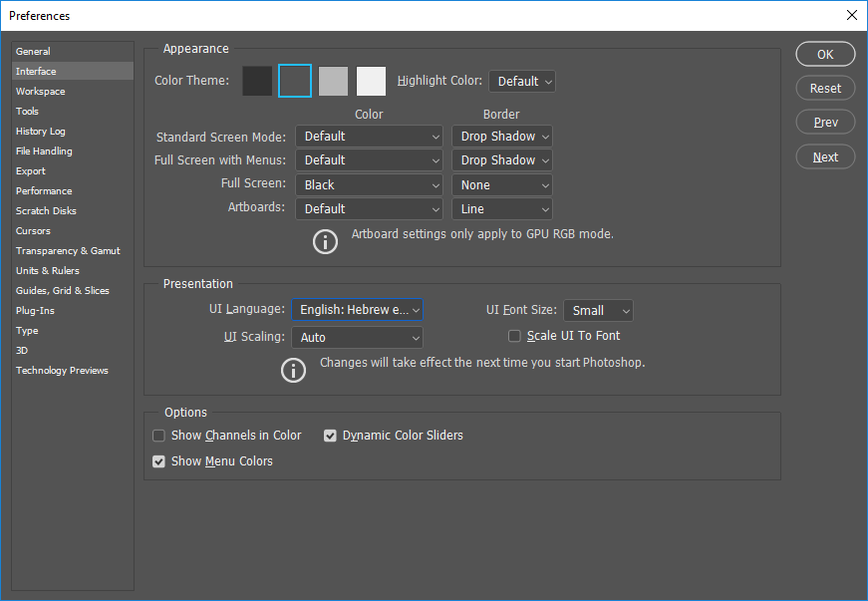
Task: Uncheck Show Menu Colors
Action: coord(159,461)
